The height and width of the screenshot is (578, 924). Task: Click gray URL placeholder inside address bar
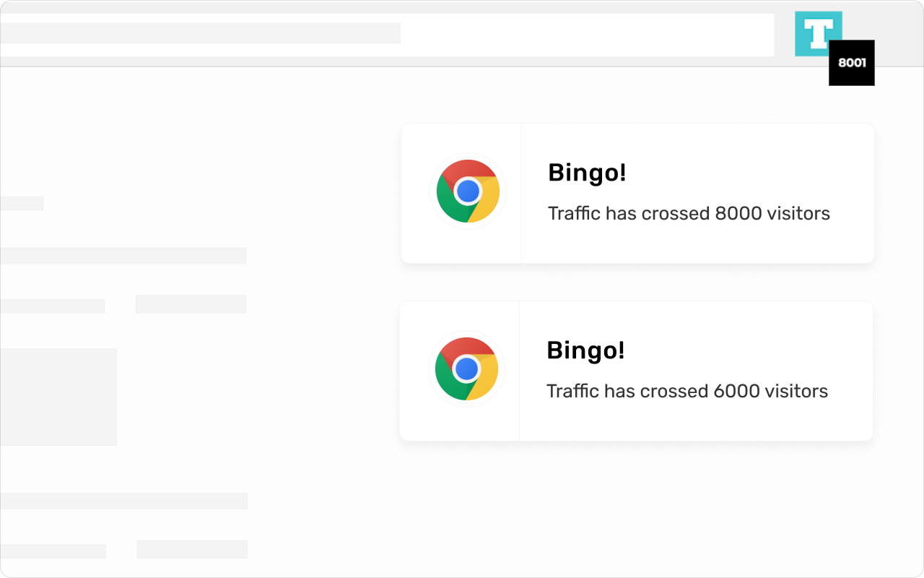coord(200,33)
